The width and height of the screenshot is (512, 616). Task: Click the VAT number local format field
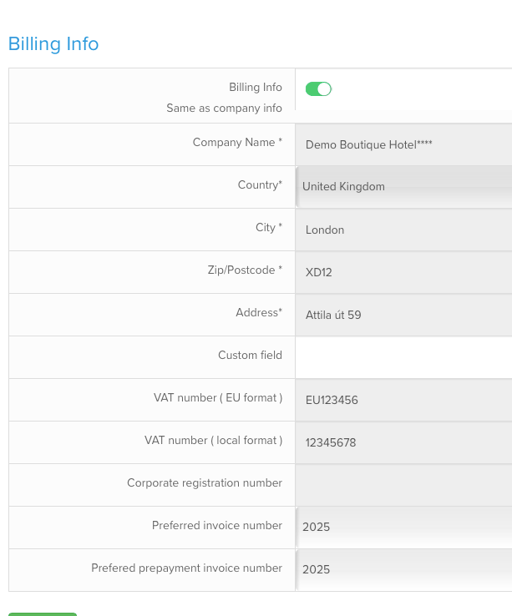tap(404, 442)
